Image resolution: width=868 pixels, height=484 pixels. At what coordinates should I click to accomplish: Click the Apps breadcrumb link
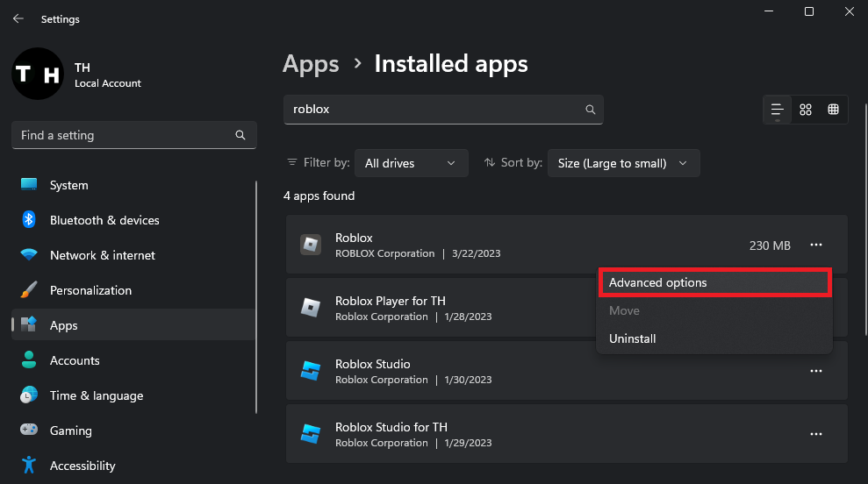[311, 64]
